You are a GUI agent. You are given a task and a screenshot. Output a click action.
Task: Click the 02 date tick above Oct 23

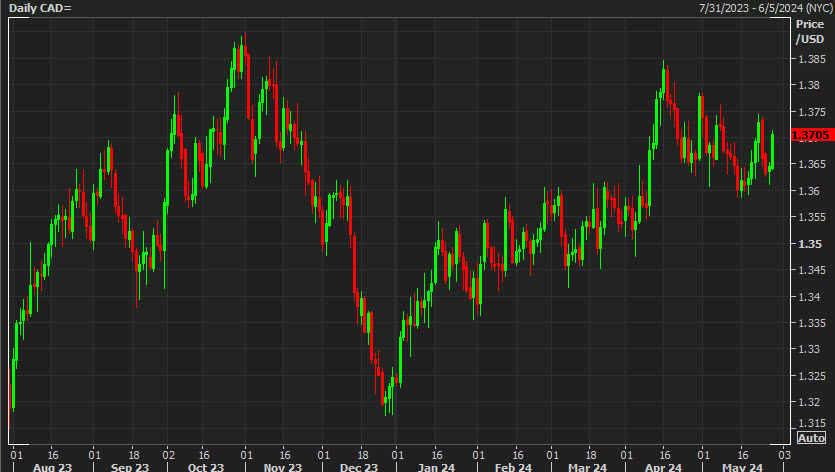pos(168,455)
